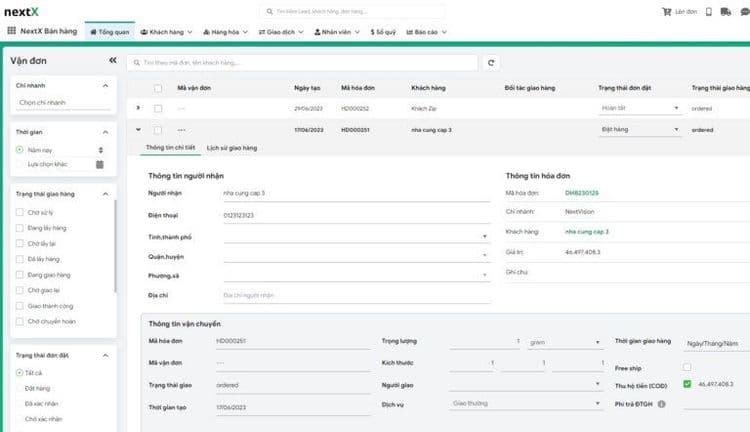The image size is (750, 432).
Task: Open the apps grid icon near NextX Bán hàng
Action: click(x=11, y=31)
